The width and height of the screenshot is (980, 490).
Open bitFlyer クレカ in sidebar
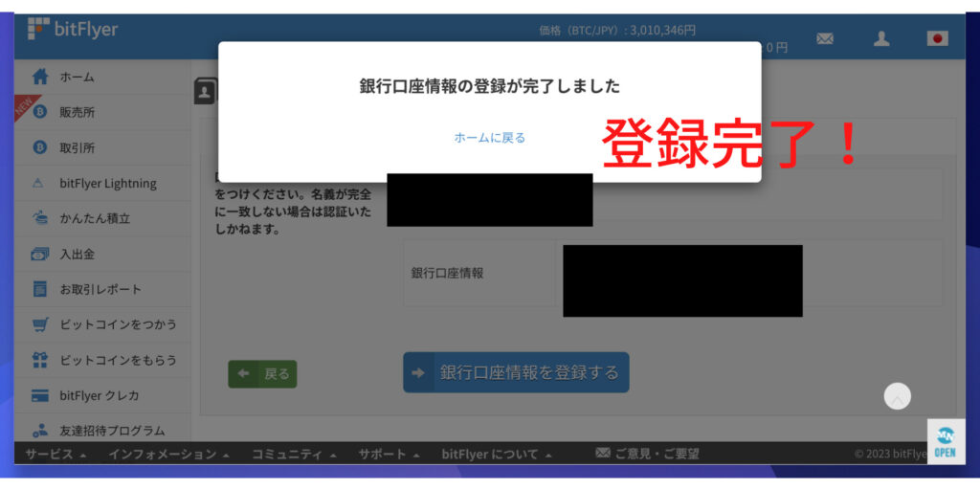coord(102,395)
